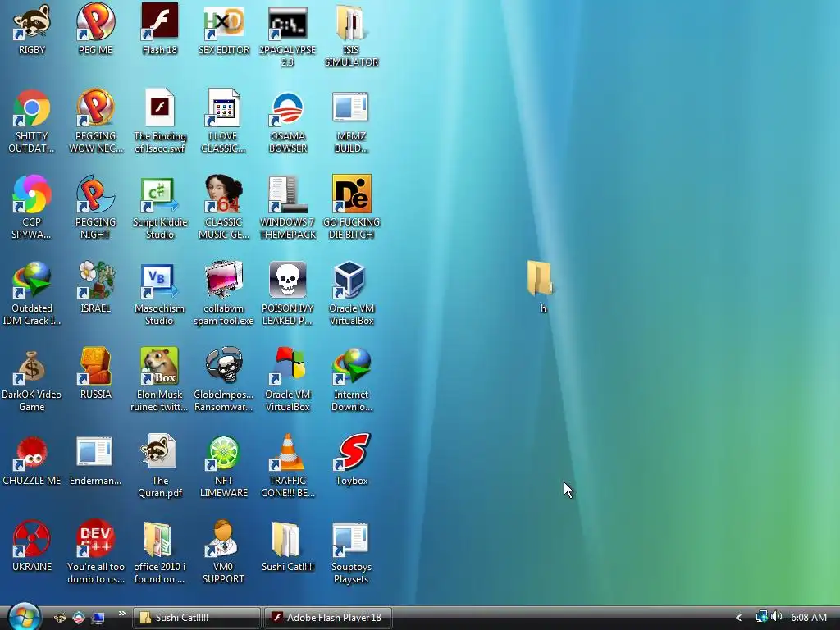Select the NFT LIMEWARE lime icon
Image resolution: width=840 pixels, height=630 pixels.
point(224,453)
